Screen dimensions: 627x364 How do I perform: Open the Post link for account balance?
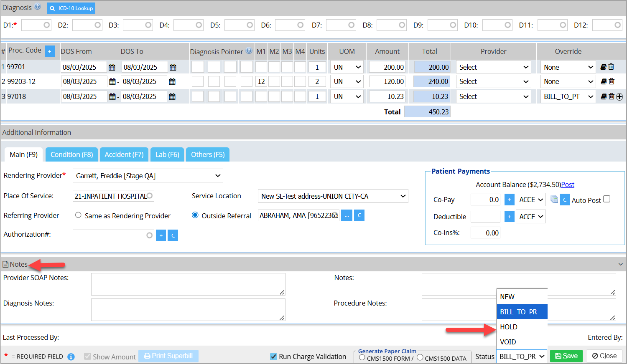click(568, 185)
